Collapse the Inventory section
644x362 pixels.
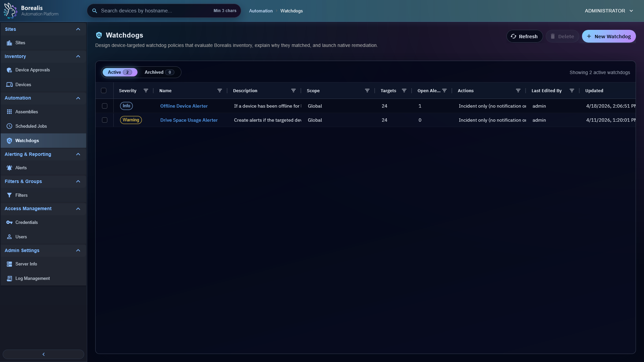(x=78, y=56)
